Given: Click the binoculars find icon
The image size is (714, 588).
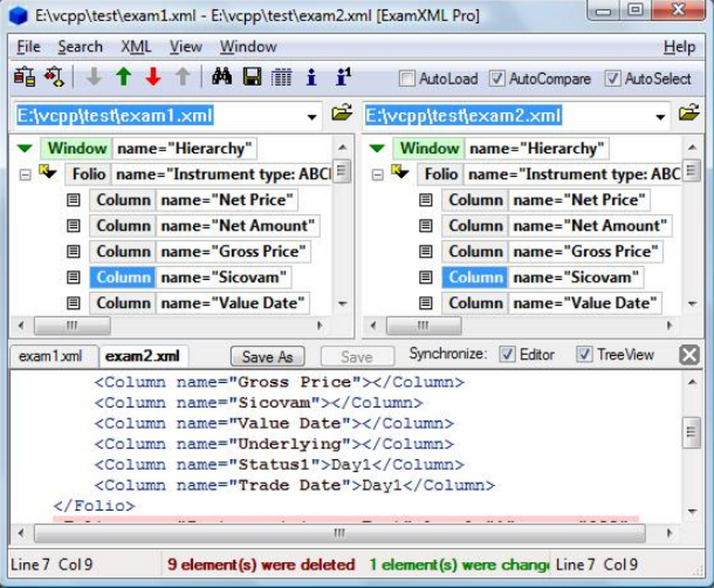Looking at the screenshot, I should click(x=222, y=77).
